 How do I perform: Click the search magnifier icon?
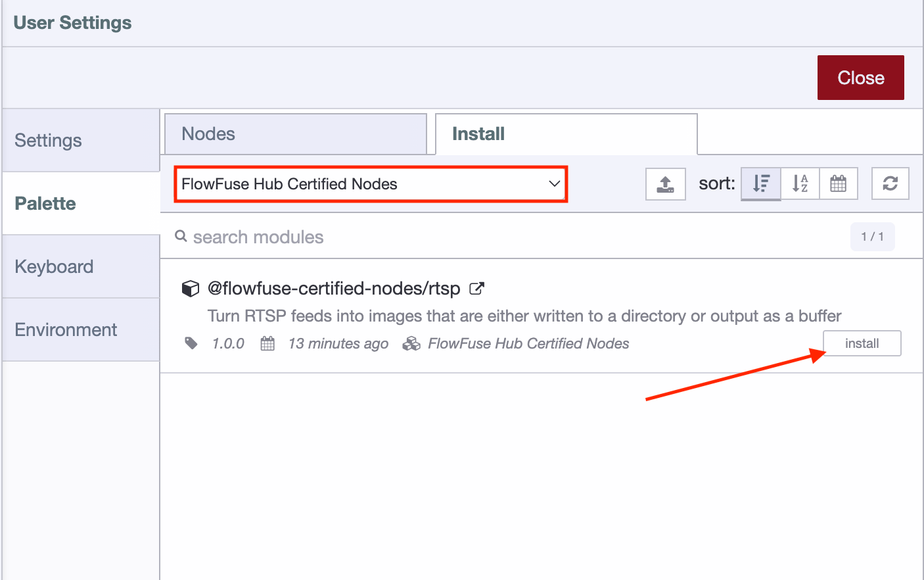tap(181, 236)
